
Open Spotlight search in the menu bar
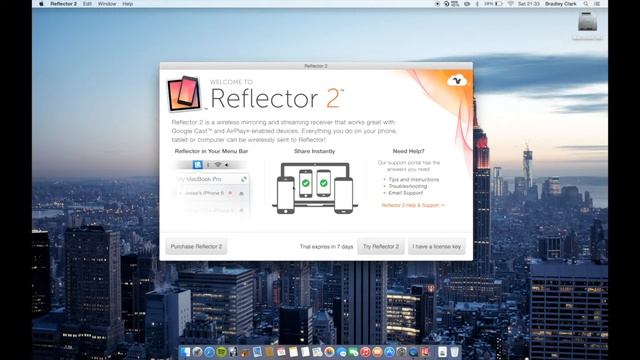(586, 4)
